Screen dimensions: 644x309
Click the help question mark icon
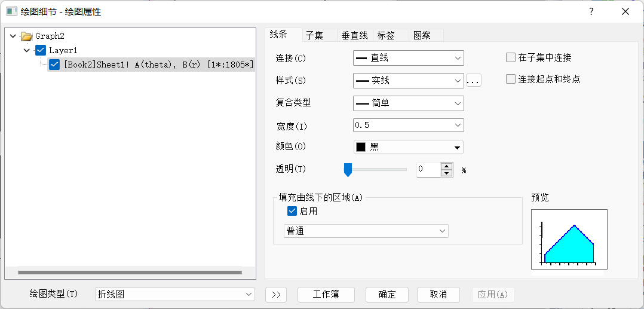point(591,11)
